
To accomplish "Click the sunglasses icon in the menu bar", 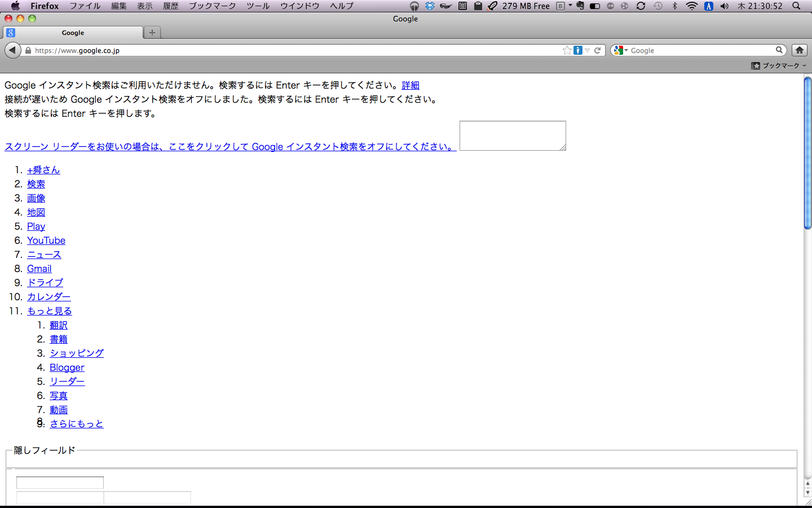I will coord(446,6).
